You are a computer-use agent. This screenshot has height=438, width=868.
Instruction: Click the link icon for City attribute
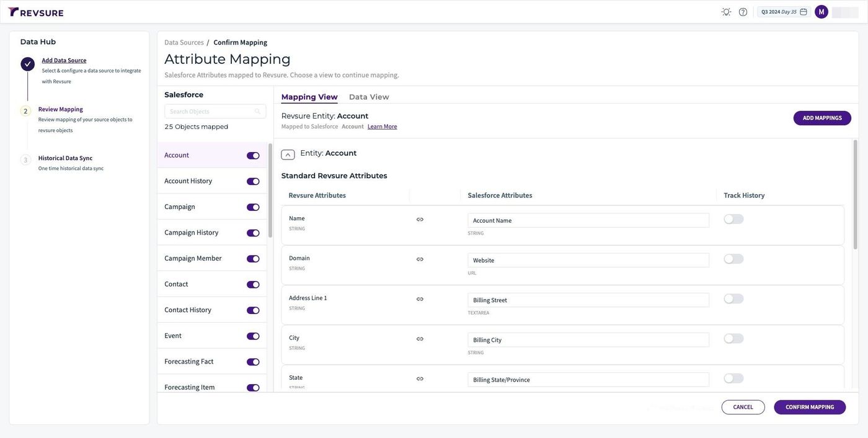pyautogui.click(x=420, y=339)
